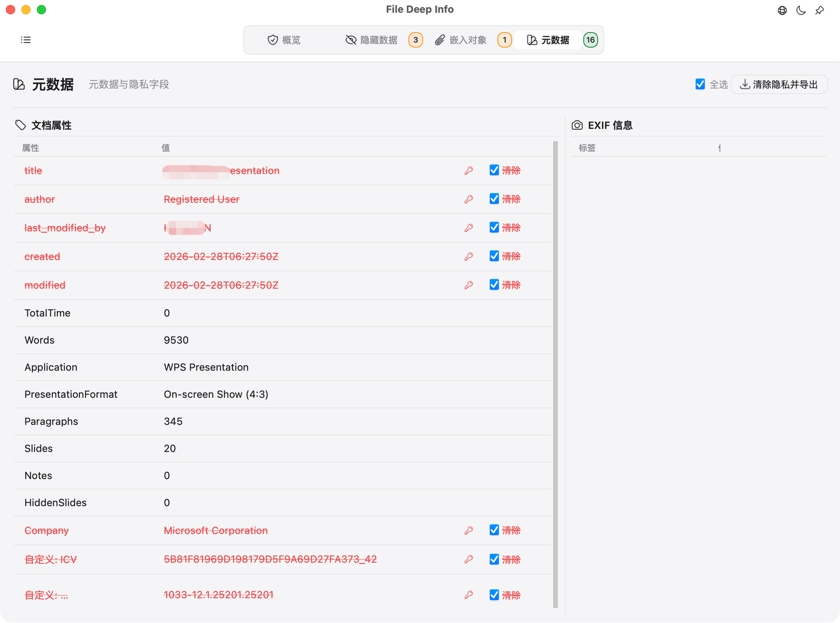
Task: Switch to the 概览 overview tab
Action: 284,40
